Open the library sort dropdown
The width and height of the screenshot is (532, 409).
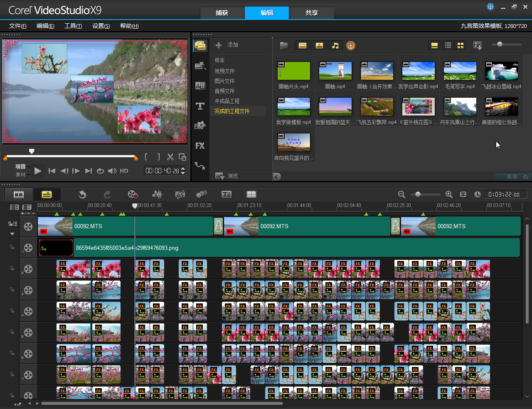478,46
